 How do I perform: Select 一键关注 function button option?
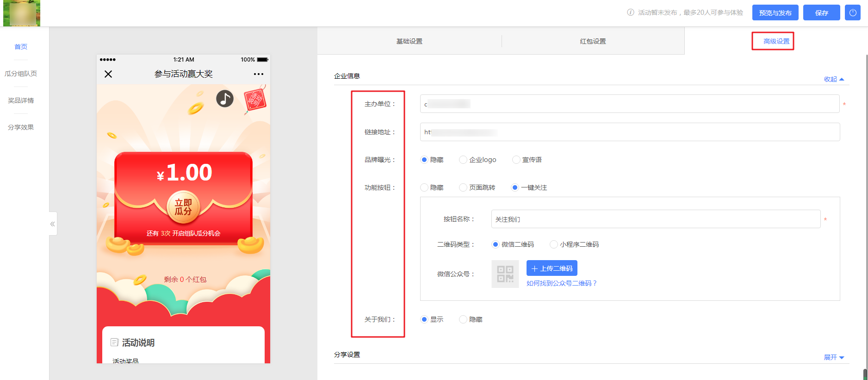(x=529, y=187)
